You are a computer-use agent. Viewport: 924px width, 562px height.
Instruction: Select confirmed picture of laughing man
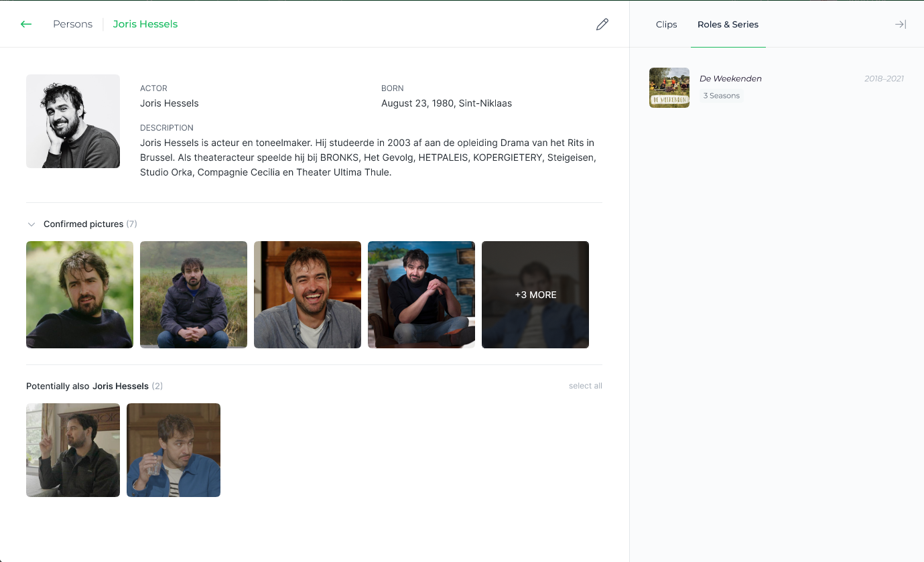[308, 295]
